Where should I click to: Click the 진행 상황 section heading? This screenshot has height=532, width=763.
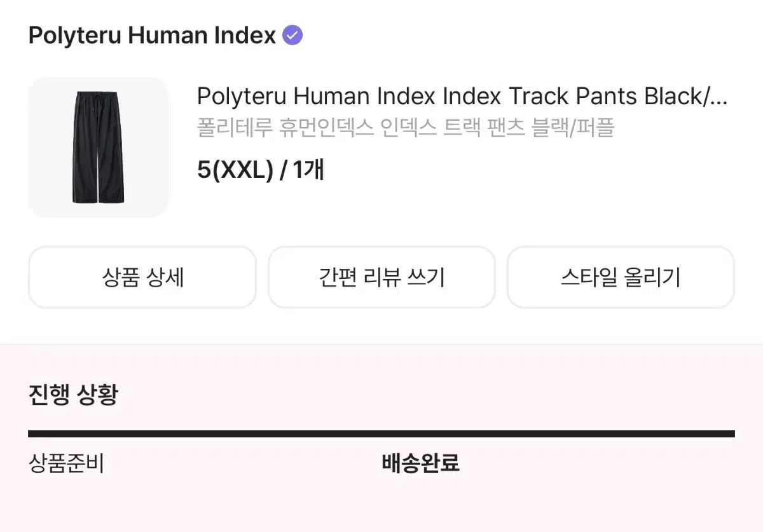tap(73, 395)
